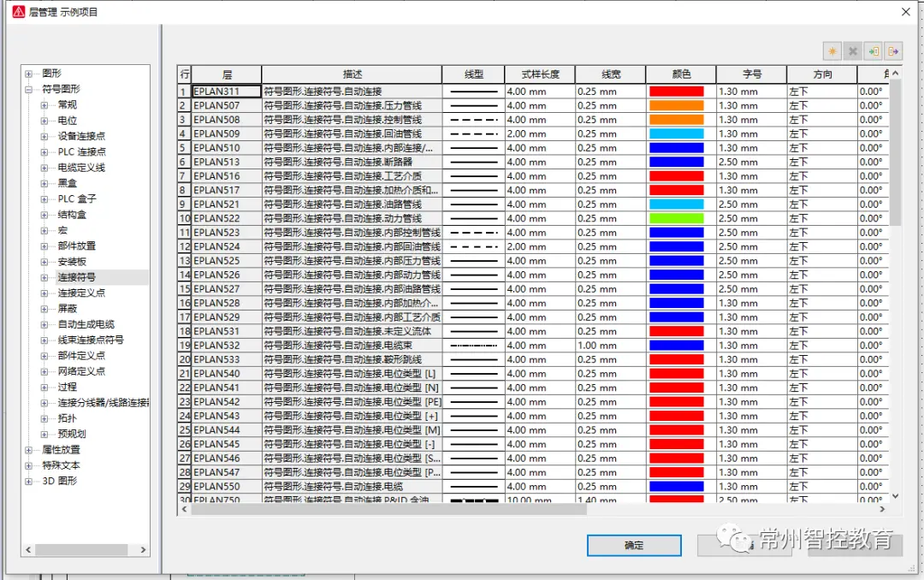Expand the 电位 node

point(44,121)
